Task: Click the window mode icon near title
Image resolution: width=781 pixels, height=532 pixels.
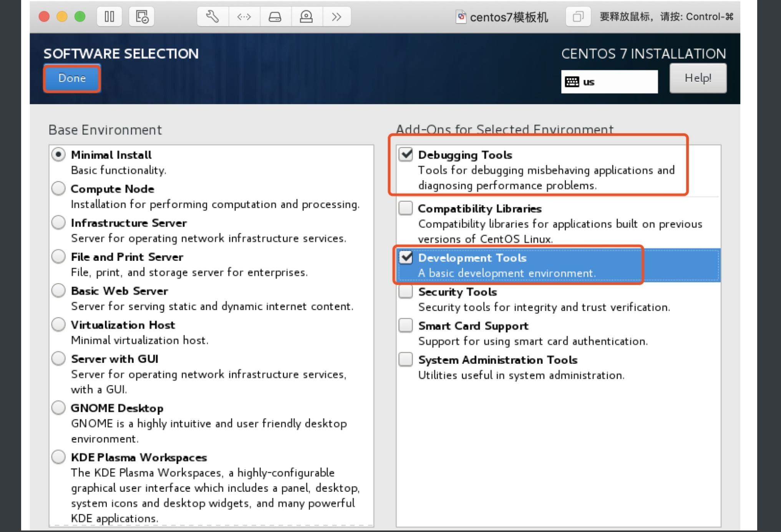Action: coord(578,17)
